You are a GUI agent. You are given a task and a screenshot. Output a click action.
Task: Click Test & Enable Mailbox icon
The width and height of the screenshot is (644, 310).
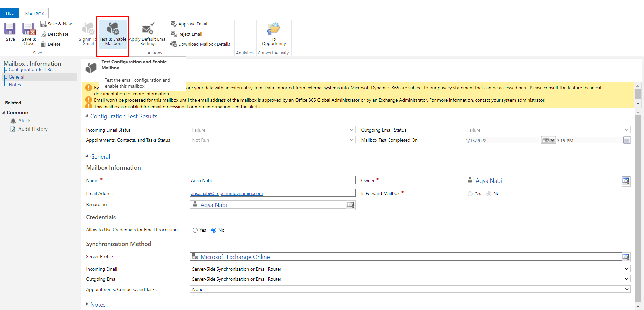click(x=113, y=29)
